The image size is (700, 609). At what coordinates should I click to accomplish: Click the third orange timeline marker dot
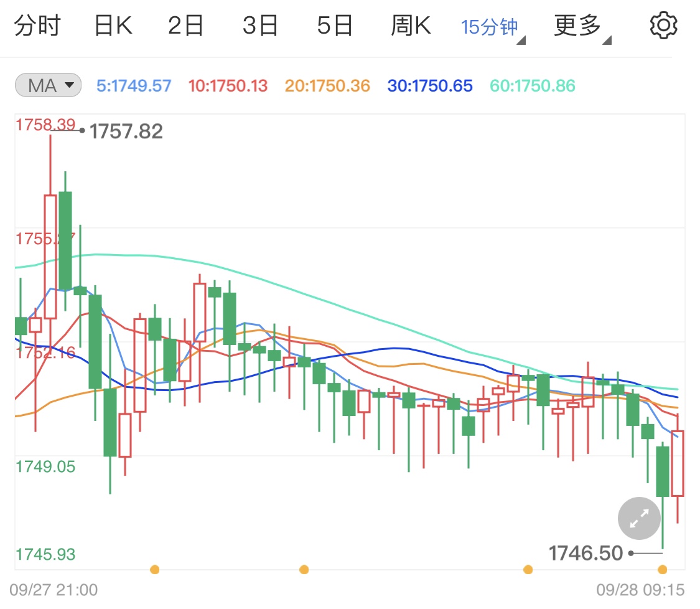pos(528,569)
